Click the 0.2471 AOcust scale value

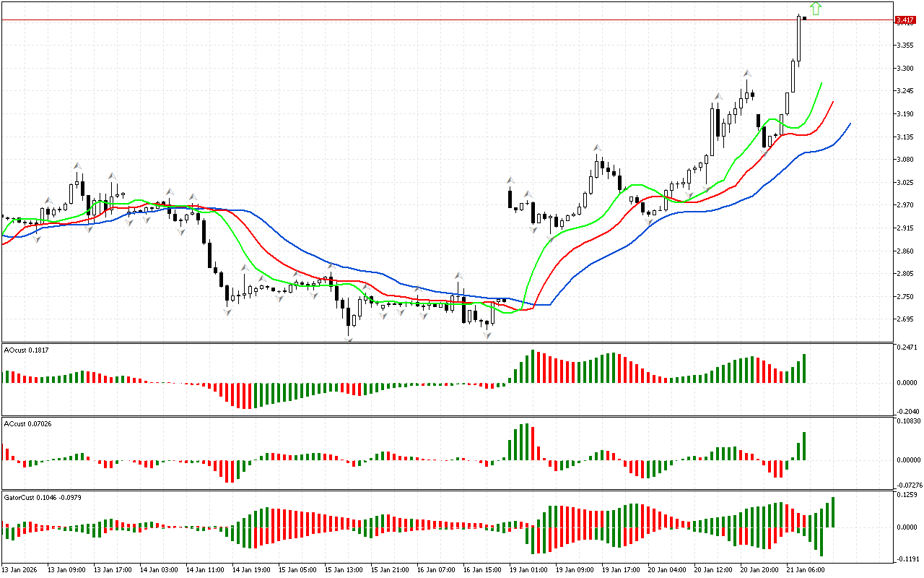(907, 348)
